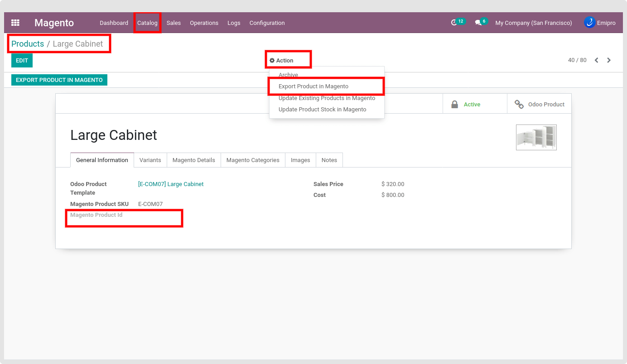Click the Odoo Product Template label
The height and width of the screenshot is (364, 627).
[x=88, y=188]
